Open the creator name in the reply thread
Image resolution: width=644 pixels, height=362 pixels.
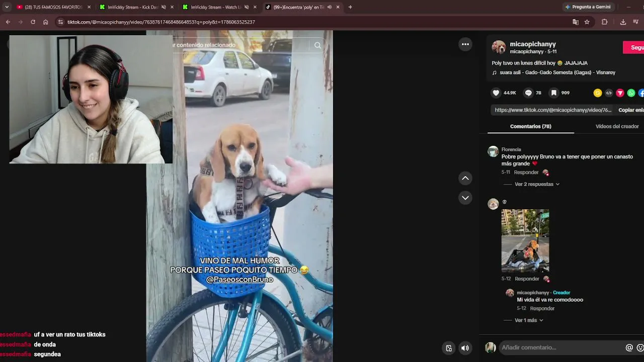533,293
